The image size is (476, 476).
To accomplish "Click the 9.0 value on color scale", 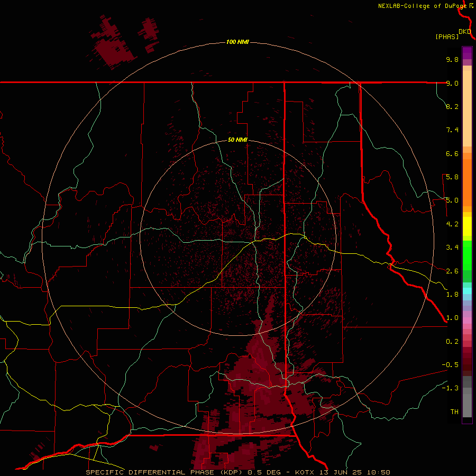I will coord(452,83).
